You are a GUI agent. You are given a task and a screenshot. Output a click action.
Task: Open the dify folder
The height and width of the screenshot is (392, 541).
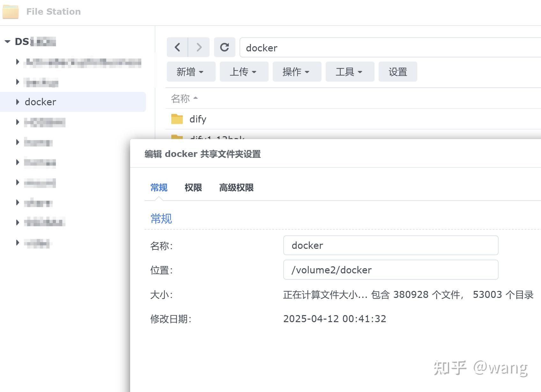click(198, 119)
